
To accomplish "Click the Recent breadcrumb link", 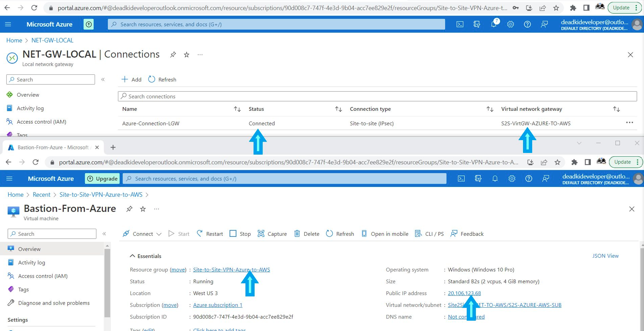I will coord(41,194).
